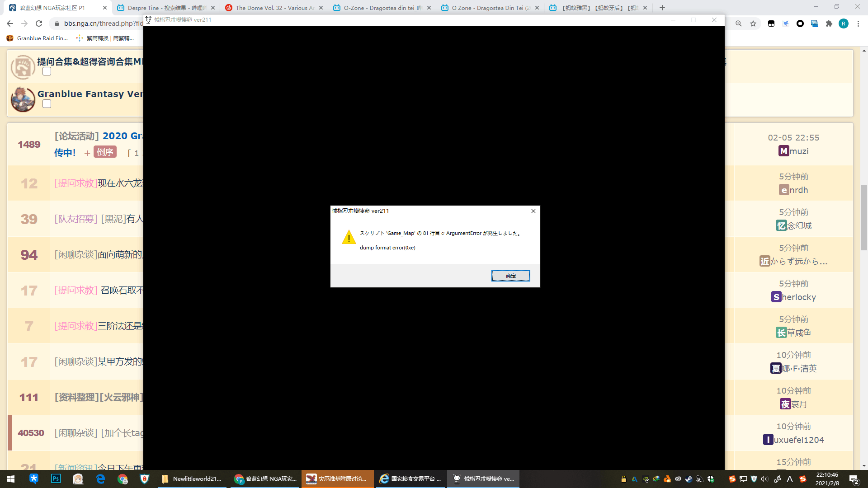
Task: Close the ArgumentError dialog with its X
Action: pyautogui.click(x=533, y=211)
